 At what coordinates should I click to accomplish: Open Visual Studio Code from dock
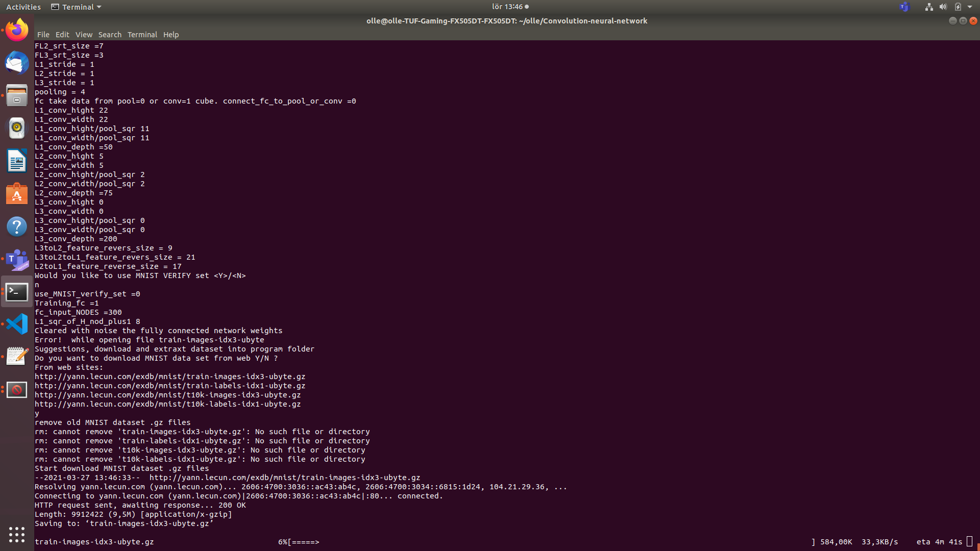click(17, 324)
